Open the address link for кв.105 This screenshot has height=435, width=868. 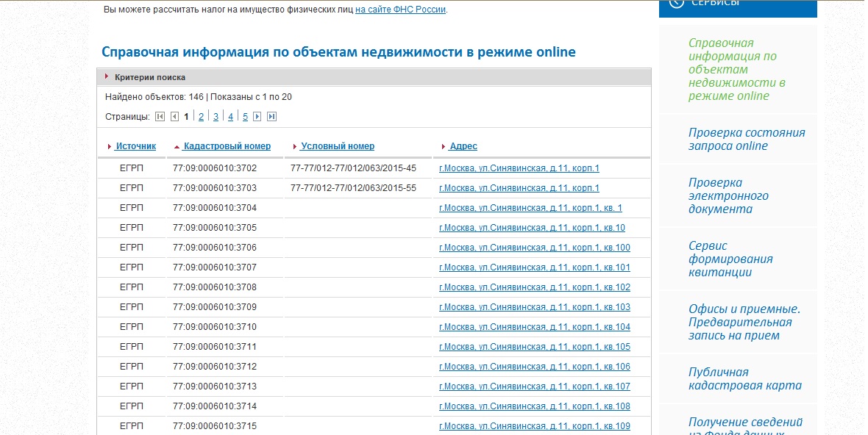coord(534,347)
